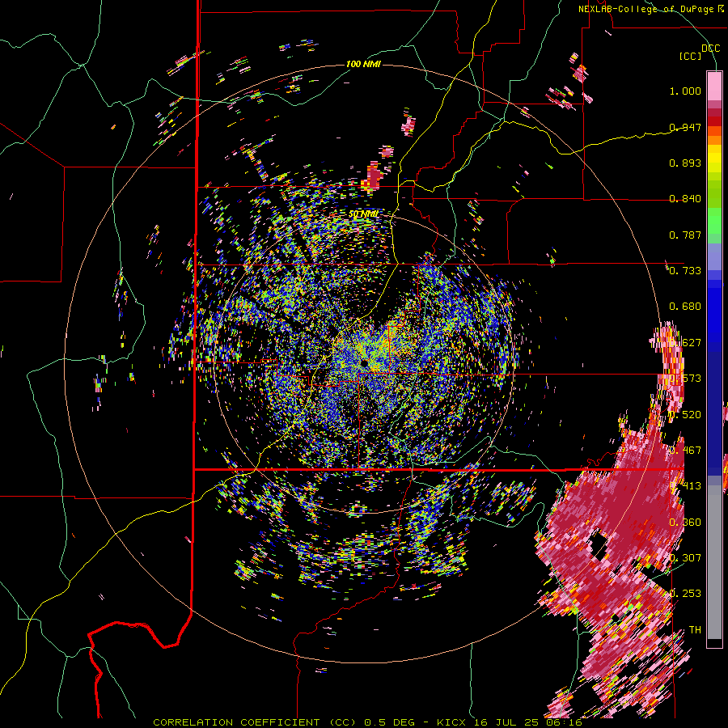
Task: Click the 0.733 legend value
Action: (x=685, y=271)
